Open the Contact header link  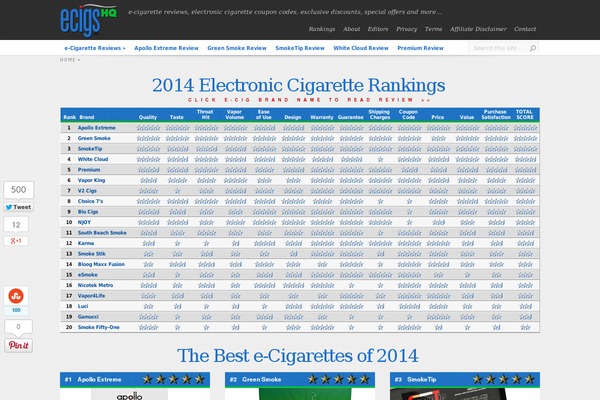coord(525,29)
